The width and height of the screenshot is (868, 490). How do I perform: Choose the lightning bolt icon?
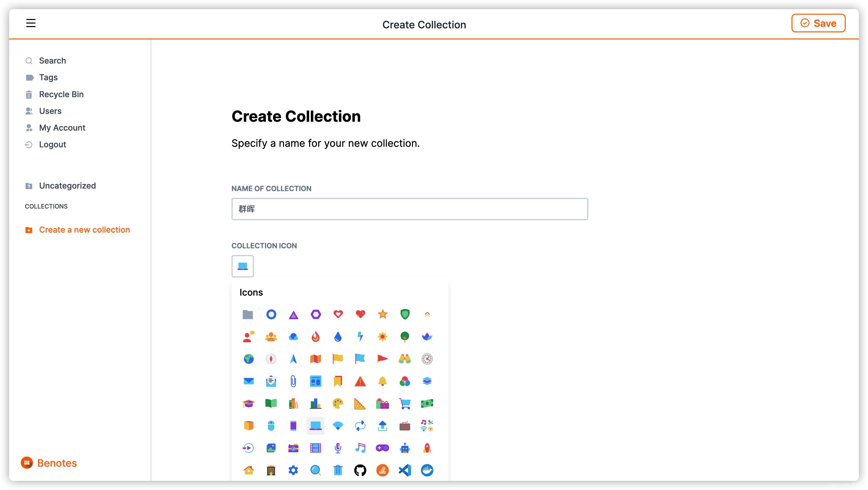[x=360, y=337]
